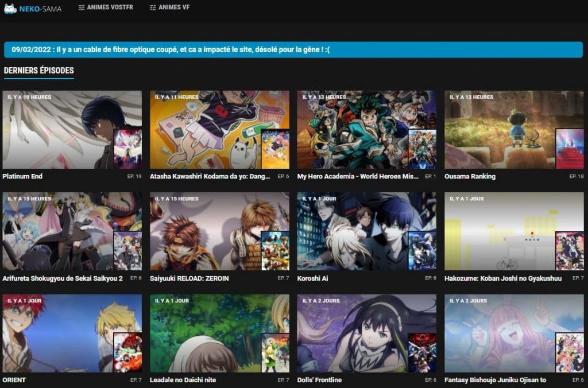Click the EP. 19 label for Platinum End
Viewport: 588px width, 388px height.
pos(134,176)
